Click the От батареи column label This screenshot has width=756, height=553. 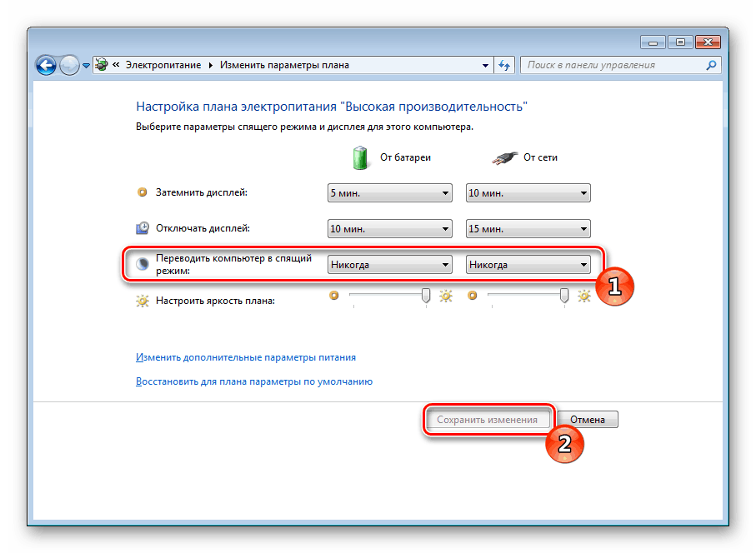click(x=405, y=157)
